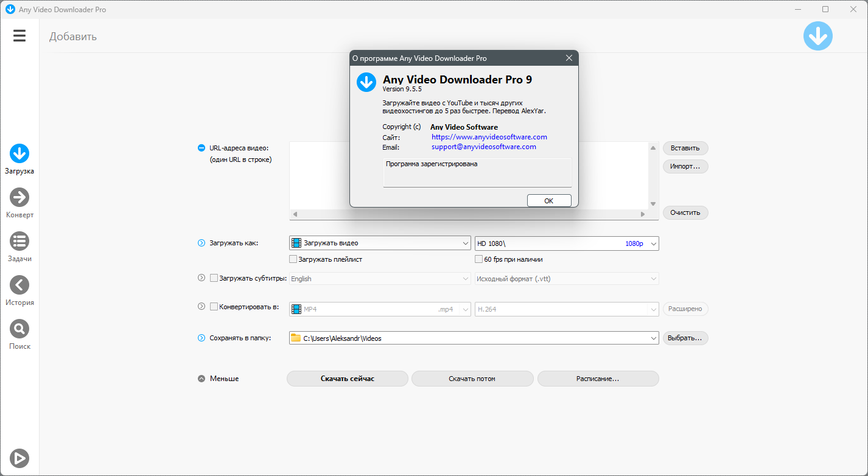This screenshot has height=476, width=868.
Task: Click URL box vertical scrollbar up arrow
Action: tap(653, 148)
